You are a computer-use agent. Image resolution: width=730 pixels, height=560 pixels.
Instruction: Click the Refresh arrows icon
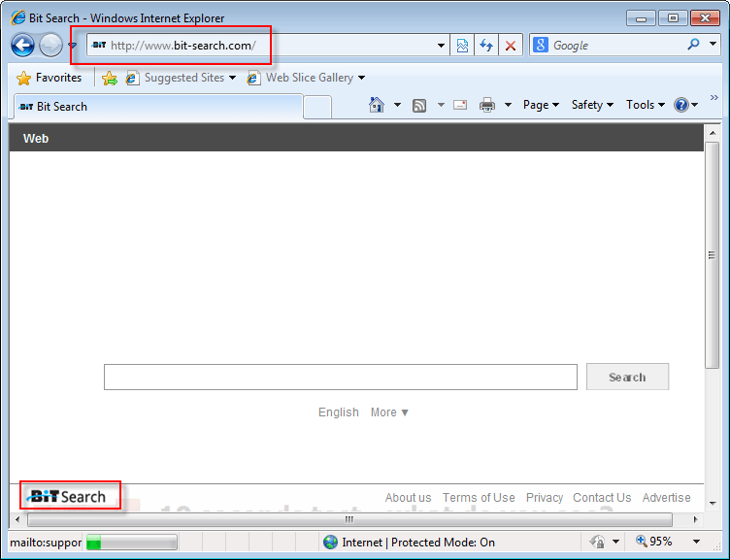(x=486, y=46)
